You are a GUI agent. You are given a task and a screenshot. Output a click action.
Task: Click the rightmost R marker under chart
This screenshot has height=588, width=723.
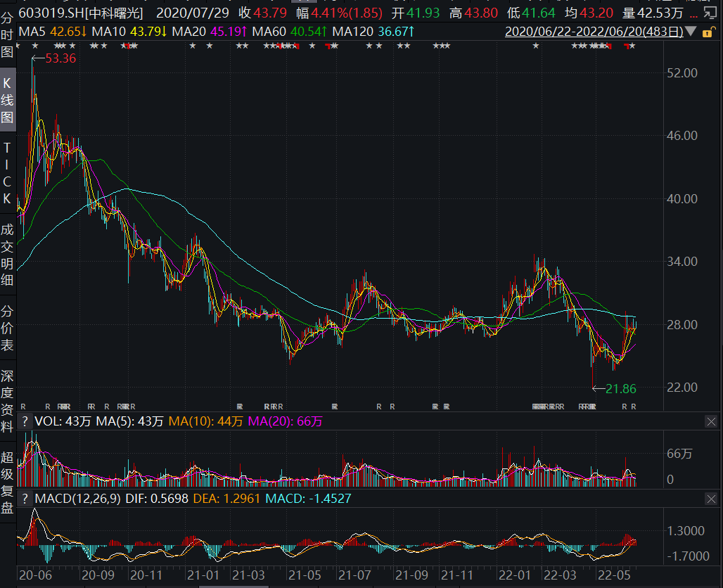coord(634,407)
